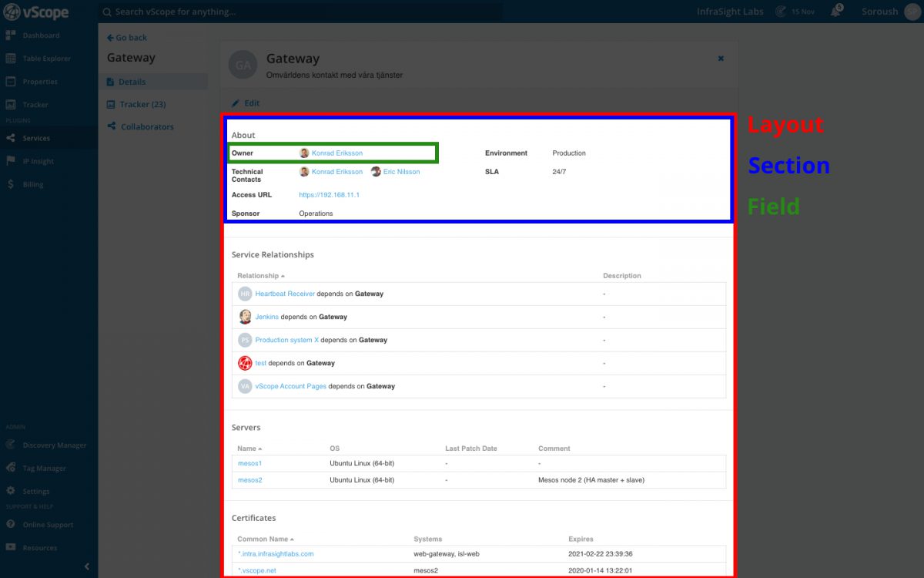The height and width of the screenshot is (578, 924).
Task: Open Konrad Eriksson under Technical Contacts
Action: [x=337, y=172]
